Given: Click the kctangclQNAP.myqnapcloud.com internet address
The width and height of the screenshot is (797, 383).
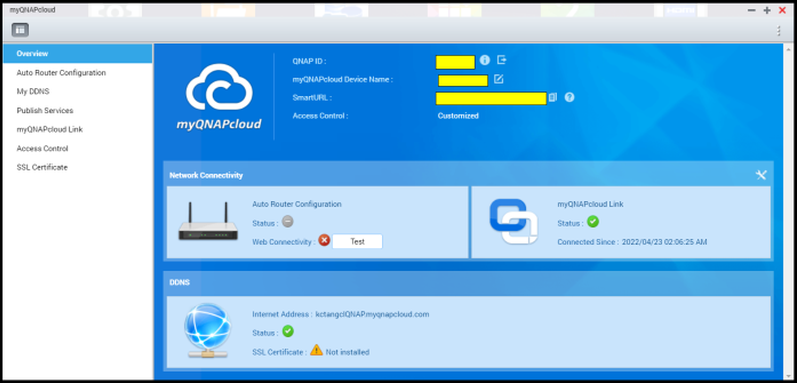Looking at the screenshot, I should tap(373, 314).
